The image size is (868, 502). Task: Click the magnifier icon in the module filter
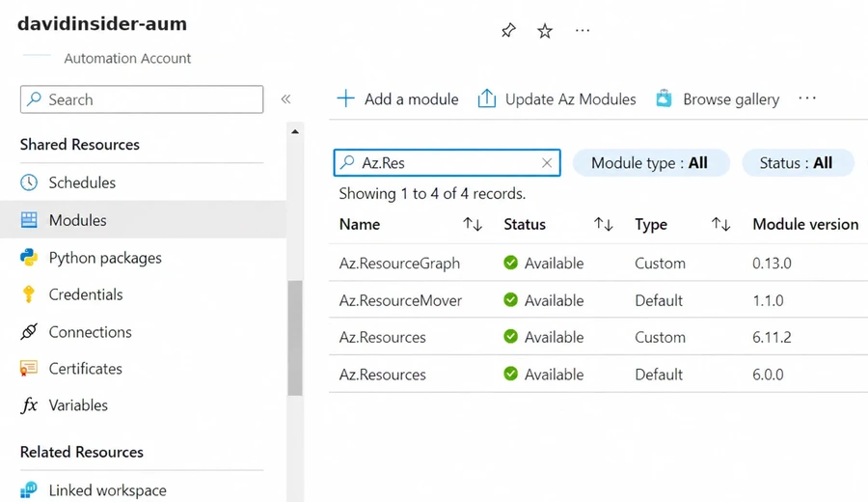point(347,162)
